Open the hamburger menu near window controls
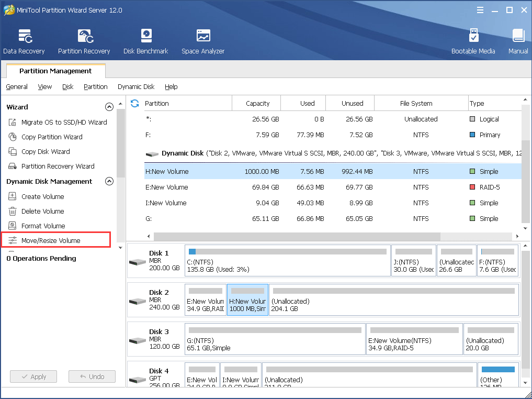532x399 pixels. tap(480, 9)
